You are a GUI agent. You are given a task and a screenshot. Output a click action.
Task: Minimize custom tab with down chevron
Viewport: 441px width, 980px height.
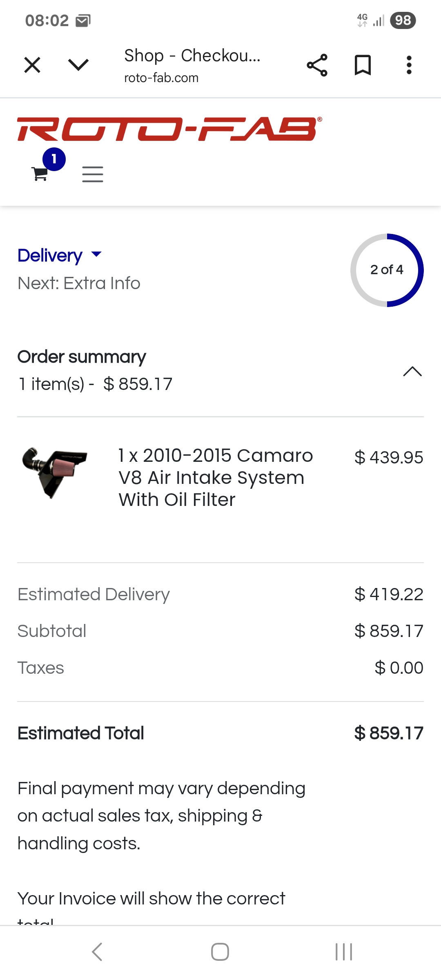78,65
